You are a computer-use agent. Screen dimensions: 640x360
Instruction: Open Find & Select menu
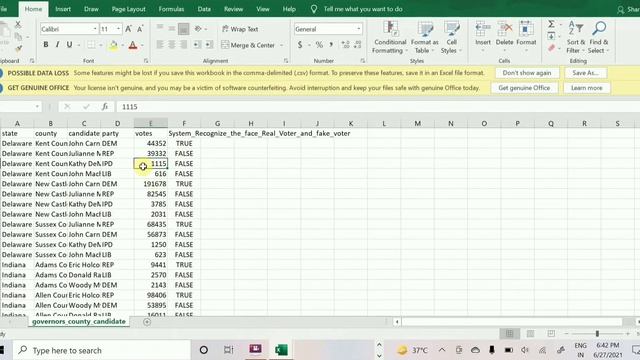[599, 38]
